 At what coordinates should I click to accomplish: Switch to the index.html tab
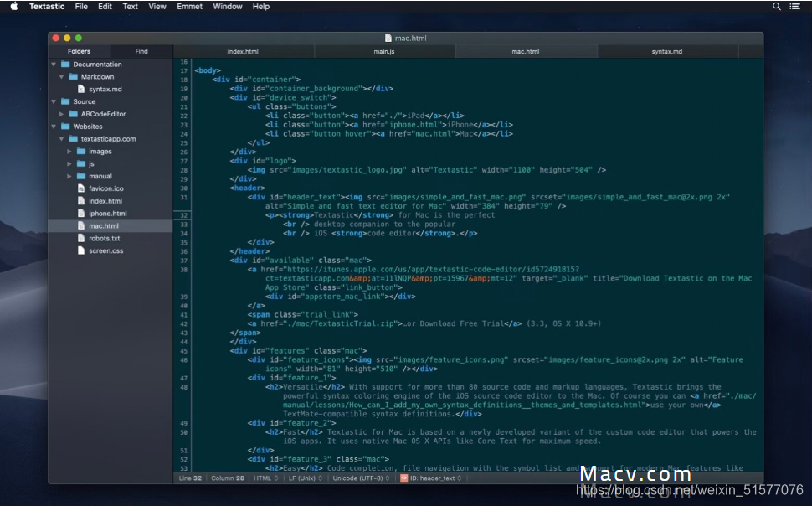(x=243, y=51)
